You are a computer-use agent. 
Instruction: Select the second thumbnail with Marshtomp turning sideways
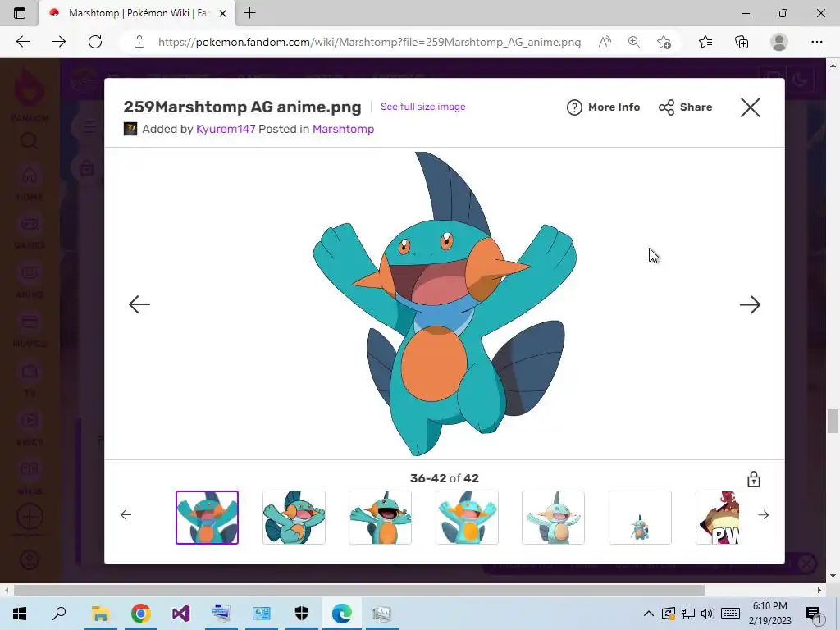(294, 518)
